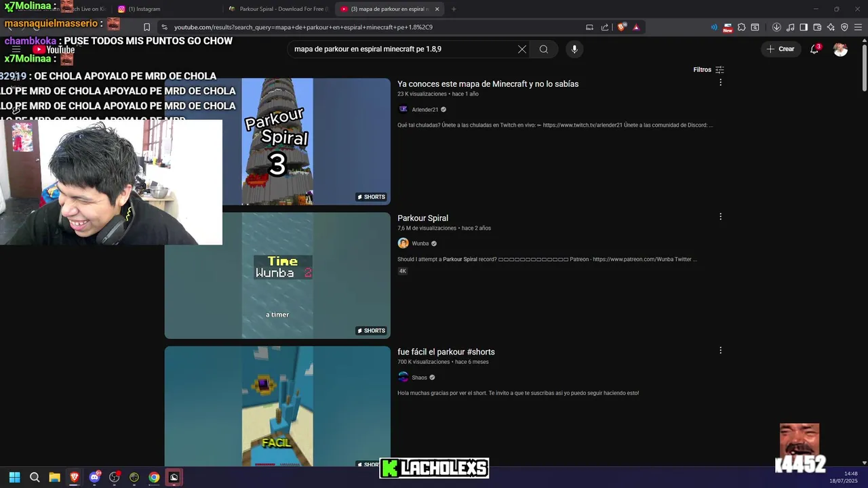Image resolution: width=868 pixels, height=488 pixels.
Task: Click Shaos channel avatar
Action: 403,377
